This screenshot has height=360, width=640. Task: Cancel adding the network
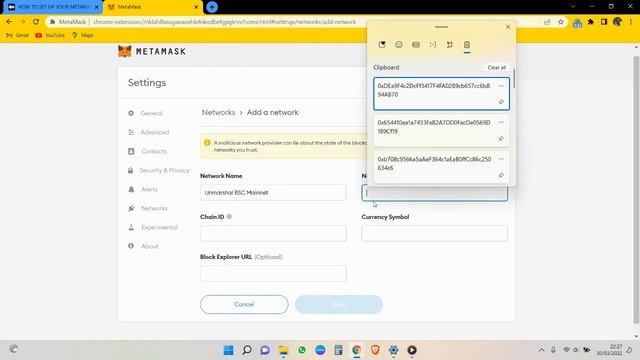tap(244, 304)
